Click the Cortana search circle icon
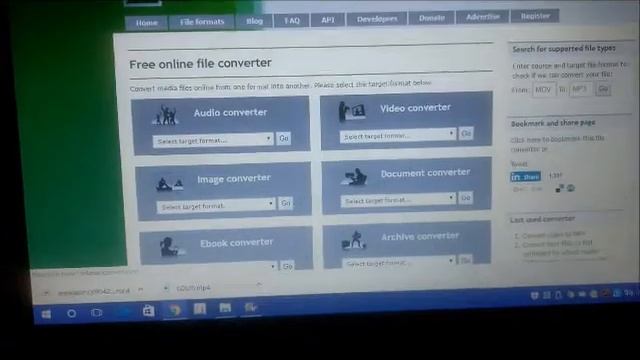The width and height of the screenshot is (640, 360). coord(71,313)
